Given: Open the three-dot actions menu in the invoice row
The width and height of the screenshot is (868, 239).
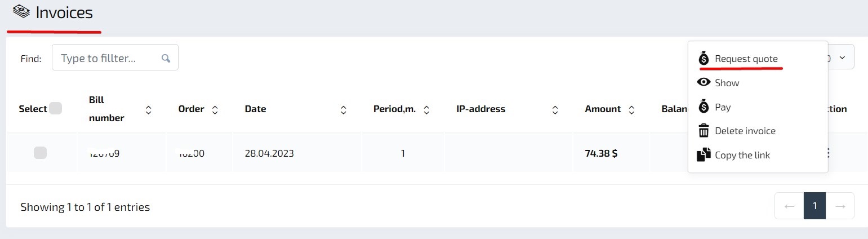Looking at the screenshot, I should pos(827,153).
